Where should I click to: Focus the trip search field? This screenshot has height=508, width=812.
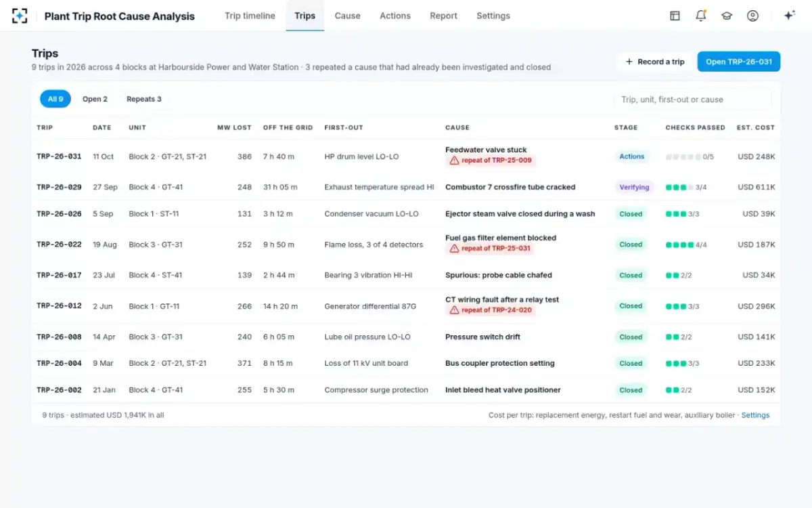[692, 100]
